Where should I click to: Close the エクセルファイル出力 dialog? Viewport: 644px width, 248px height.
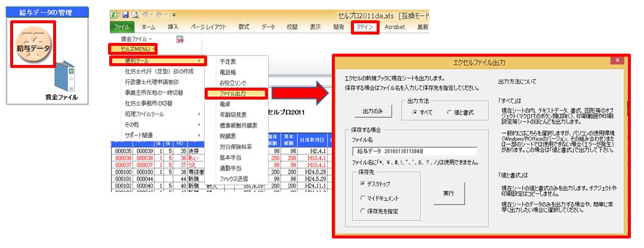pos(618,61)
